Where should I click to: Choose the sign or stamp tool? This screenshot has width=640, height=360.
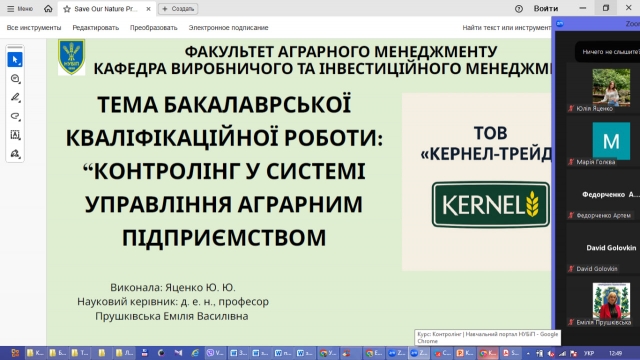[15, 153]
